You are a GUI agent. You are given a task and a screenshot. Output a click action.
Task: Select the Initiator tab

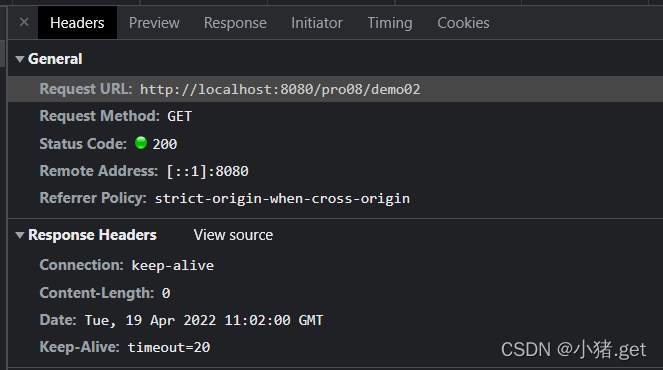317,23
